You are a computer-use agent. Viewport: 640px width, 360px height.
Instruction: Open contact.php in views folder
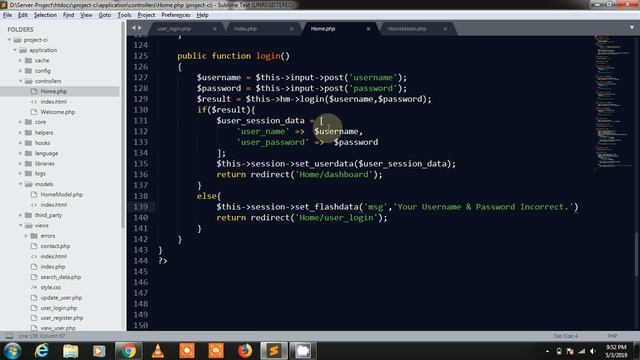55,246
